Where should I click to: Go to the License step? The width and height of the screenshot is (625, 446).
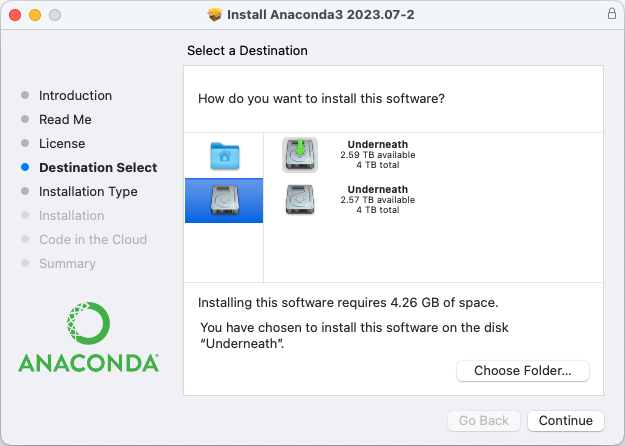pyautogui.click(x=62, y=144)
